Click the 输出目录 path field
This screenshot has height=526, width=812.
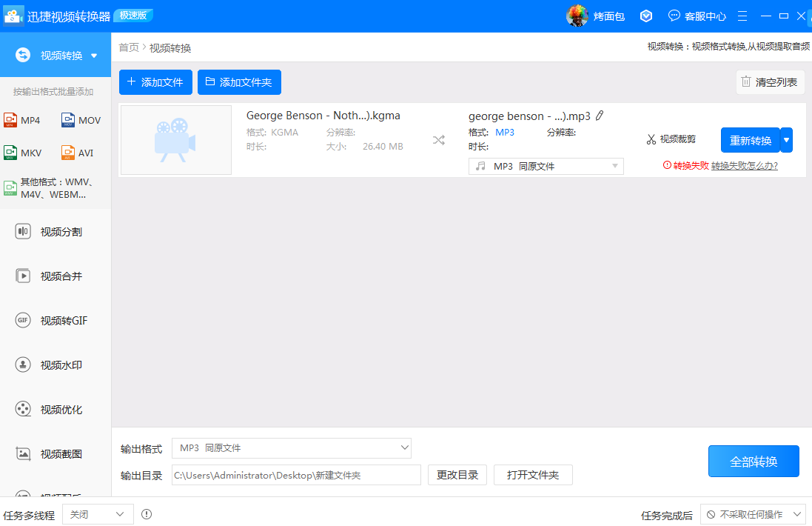point(296,475)
